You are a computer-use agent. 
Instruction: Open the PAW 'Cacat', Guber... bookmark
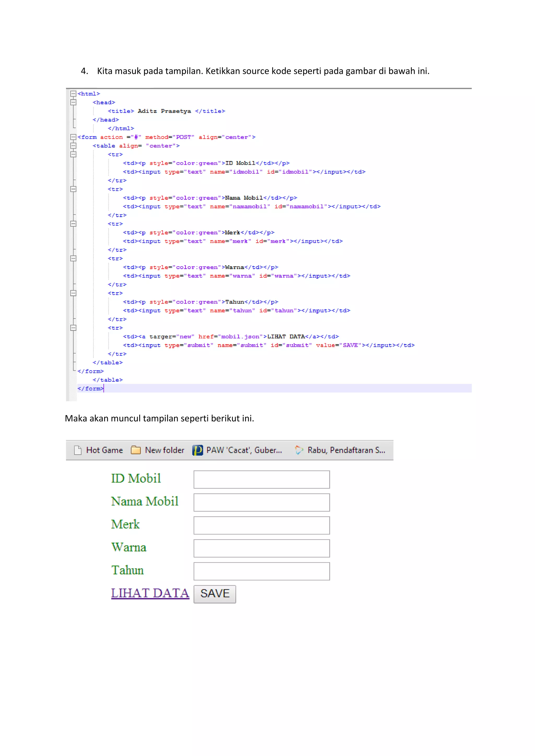(244, 450)
